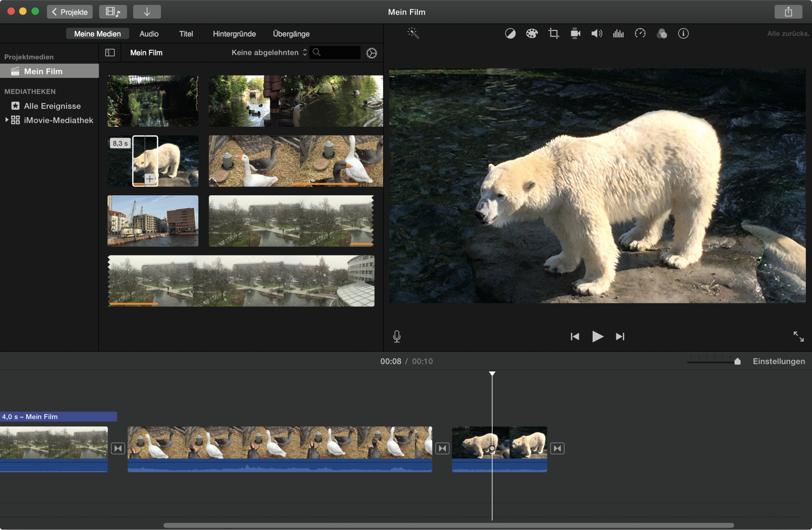Toggle transition between geese and polar bear clips
Image resolution: width=812 pixels, height=530 pixels.
pyautogui.click(x=442, y=448)
